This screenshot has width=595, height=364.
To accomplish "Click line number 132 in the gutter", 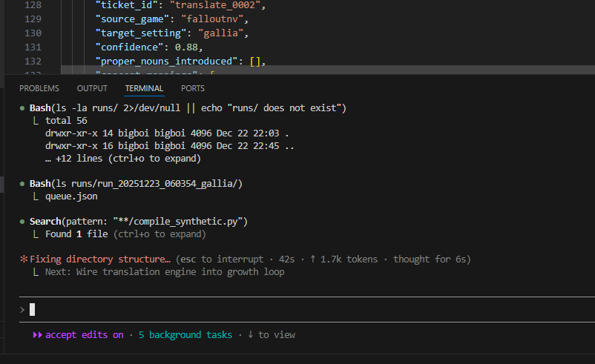I will point(33,61).
